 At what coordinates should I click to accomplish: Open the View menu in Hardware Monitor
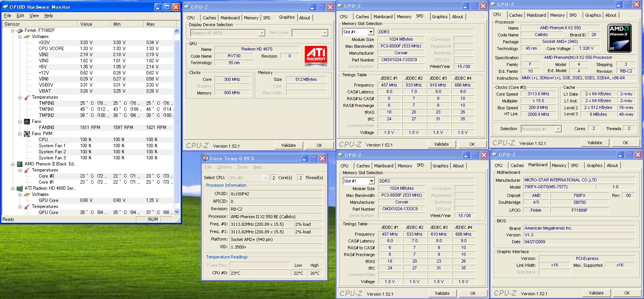pyautogui.click(x=34, y=16)
